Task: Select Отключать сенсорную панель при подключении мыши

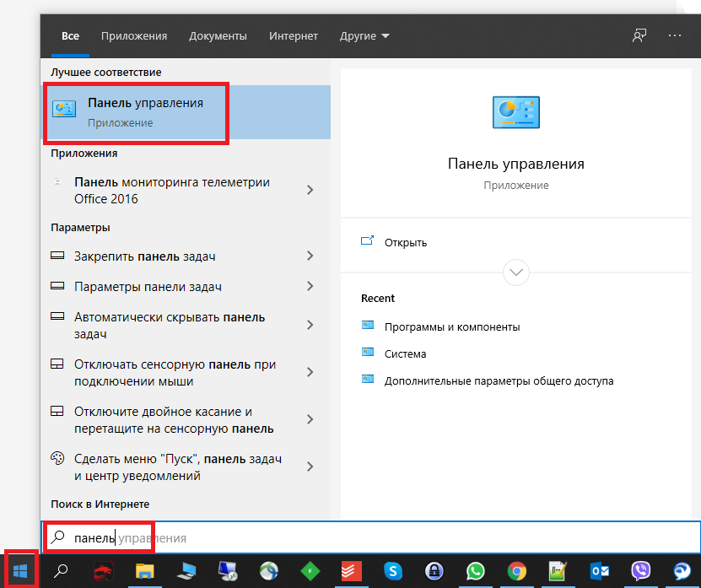Action: coord(175,373)
